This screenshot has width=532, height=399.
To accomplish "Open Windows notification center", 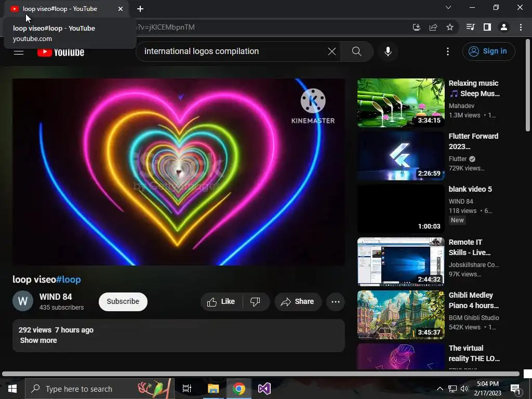I will pyautogui.click(x=516, y=389).
